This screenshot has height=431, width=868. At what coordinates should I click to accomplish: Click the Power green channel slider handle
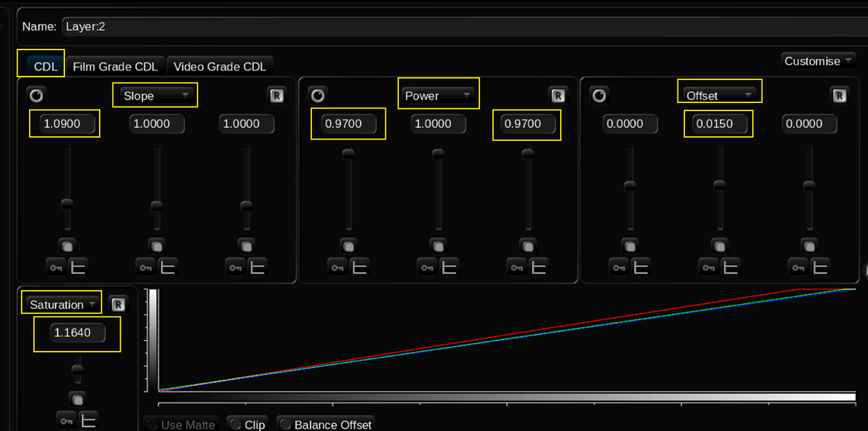[438, 154]
